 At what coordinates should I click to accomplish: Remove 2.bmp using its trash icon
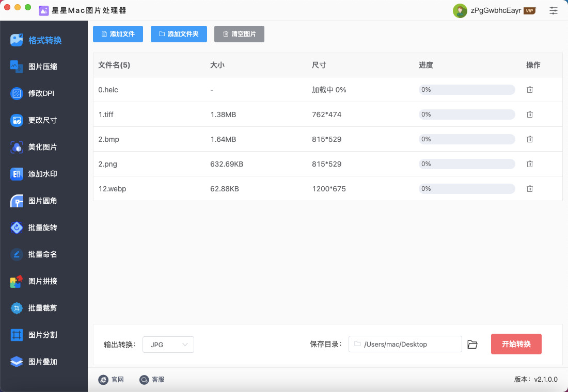point(529,139)
